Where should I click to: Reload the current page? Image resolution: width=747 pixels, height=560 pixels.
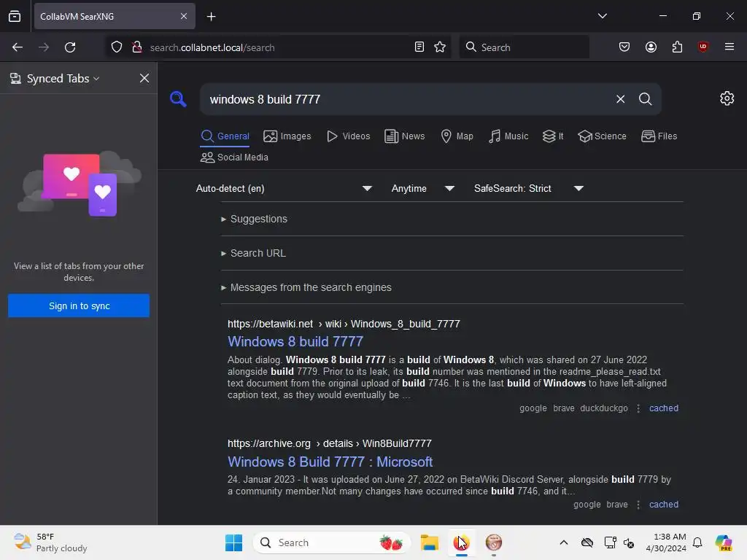(70, 47)
